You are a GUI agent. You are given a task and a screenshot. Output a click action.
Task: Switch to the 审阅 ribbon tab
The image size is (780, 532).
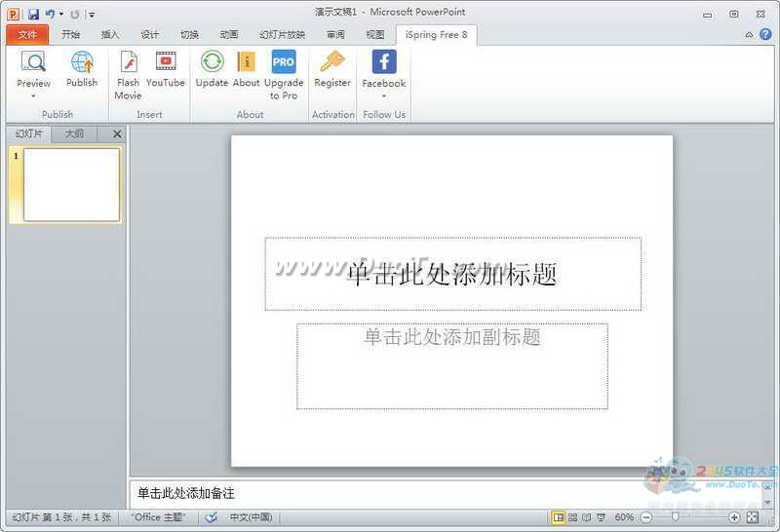tap(335, 34)
